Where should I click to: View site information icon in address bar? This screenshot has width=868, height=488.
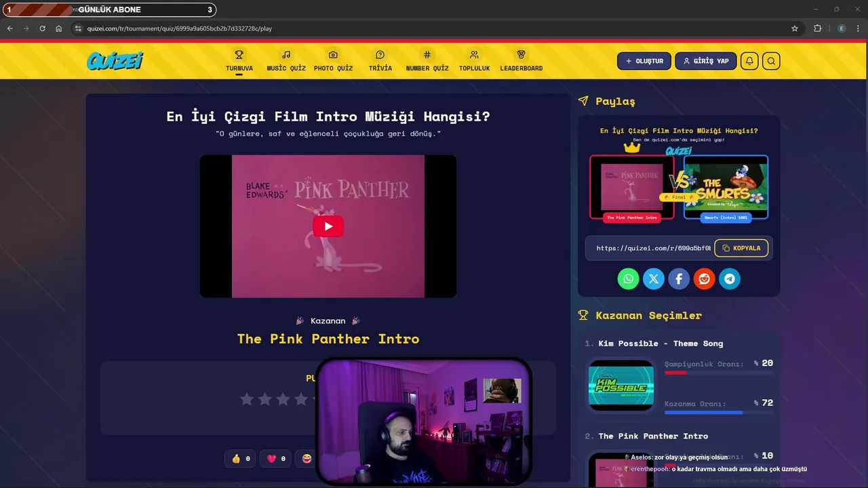point(78,28)
